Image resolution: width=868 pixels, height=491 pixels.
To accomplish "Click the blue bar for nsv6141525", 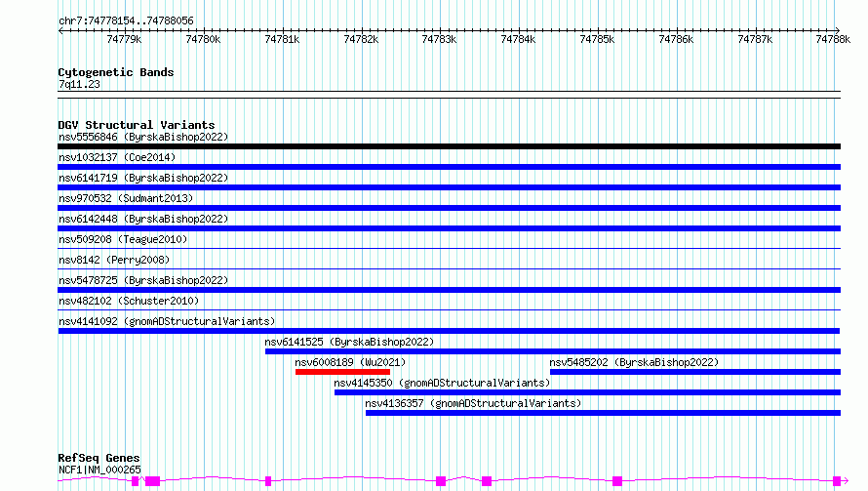I will click(553, 351).
